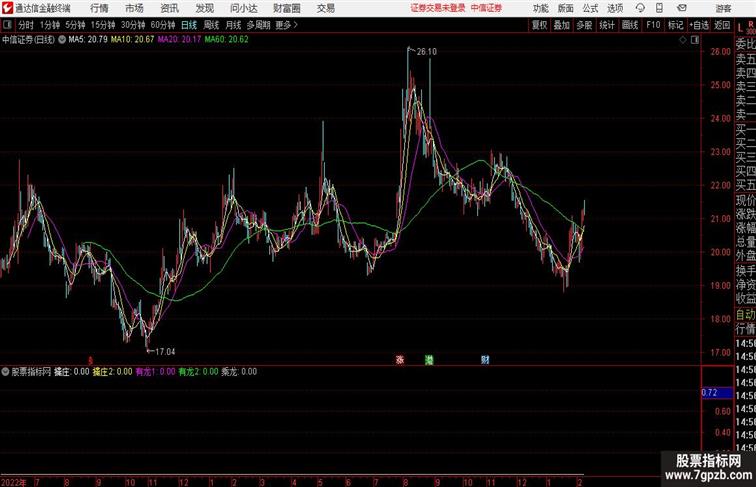Click the 叠加 overlay button

click(x=562, y=25)
